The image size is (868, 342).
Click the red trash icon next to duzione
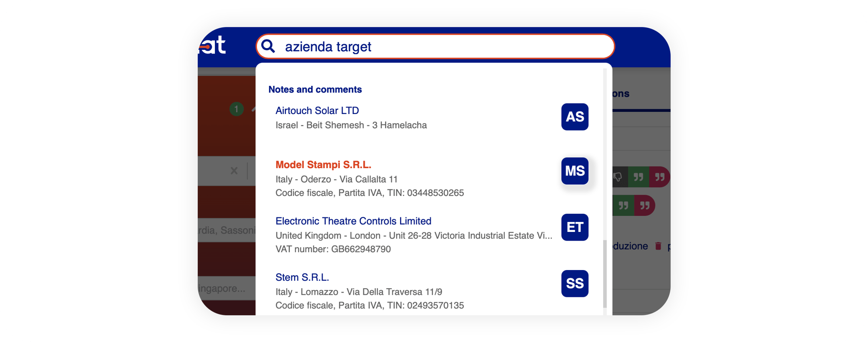click(658, 246)
